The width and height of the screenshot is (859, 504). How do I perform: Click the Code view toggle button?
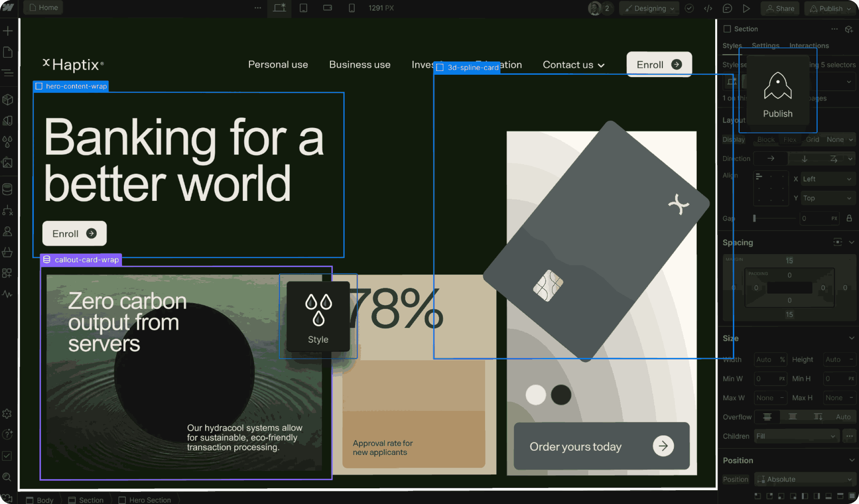(x=708, y=8)
